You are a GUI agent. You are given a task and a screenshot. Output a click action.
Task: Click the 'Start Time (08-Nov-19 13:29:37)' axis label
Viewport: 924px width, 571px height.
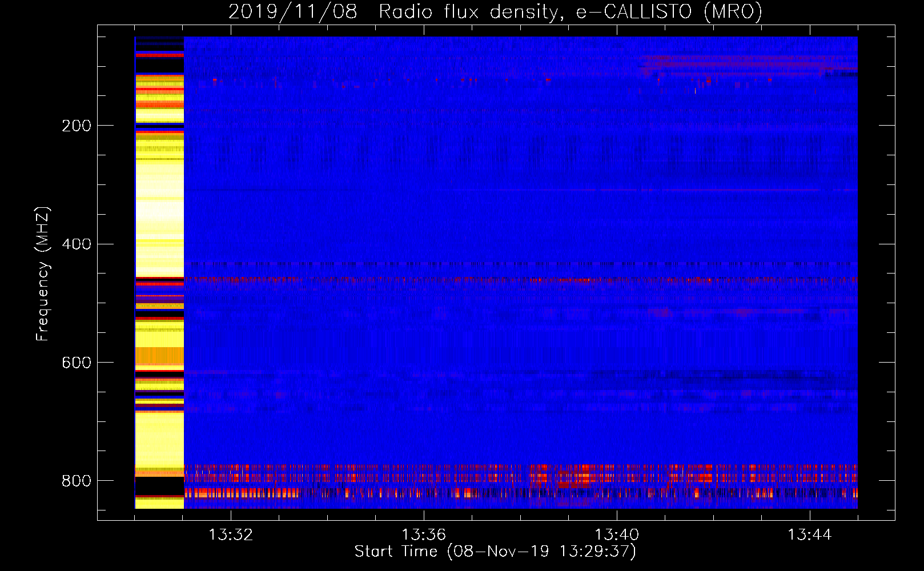[495, 552]
